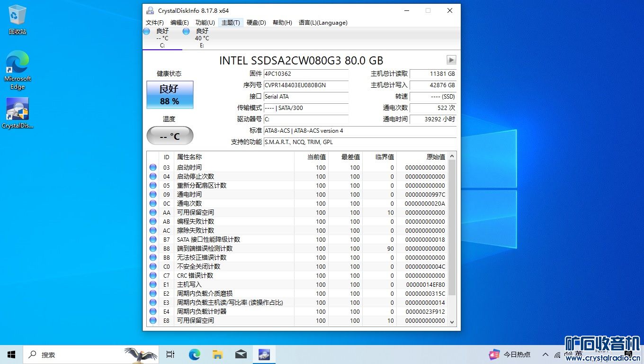Click status orb for attribute E1 主机写入
The image size is (644, 364).
[x=153, y=284]
